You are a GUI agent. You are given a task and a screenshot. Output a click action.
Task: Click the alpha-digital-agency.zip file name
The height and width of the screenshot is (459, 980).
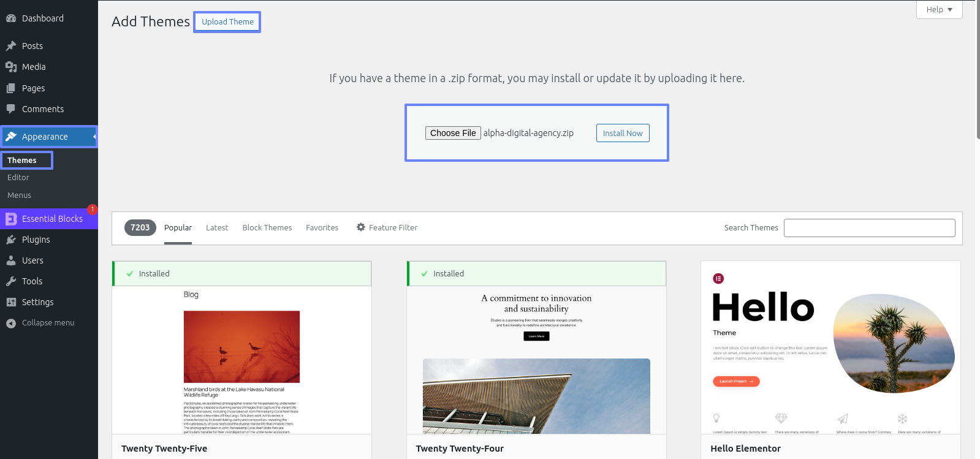528,133
